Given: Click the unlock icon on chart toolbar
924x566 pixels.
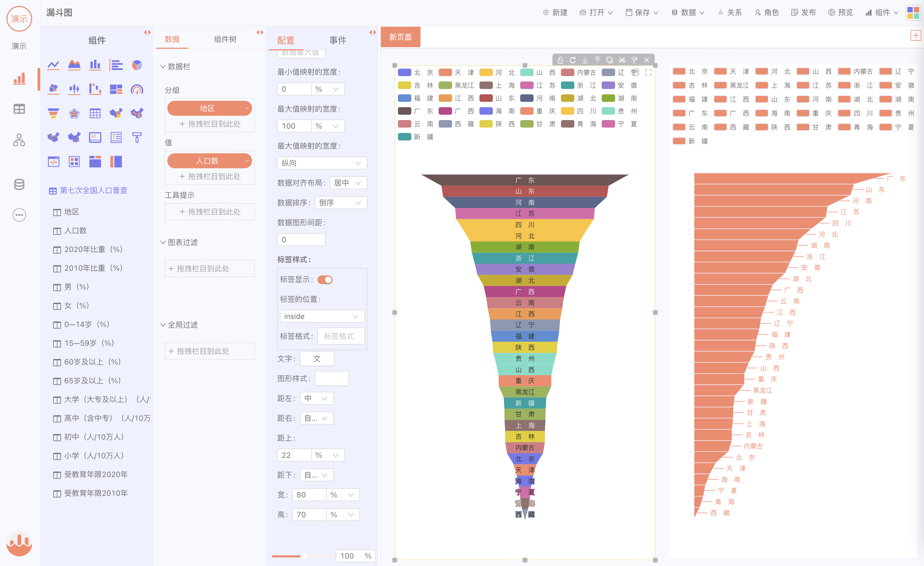Looking at the screenshot, I should click(x=560, y=60).
